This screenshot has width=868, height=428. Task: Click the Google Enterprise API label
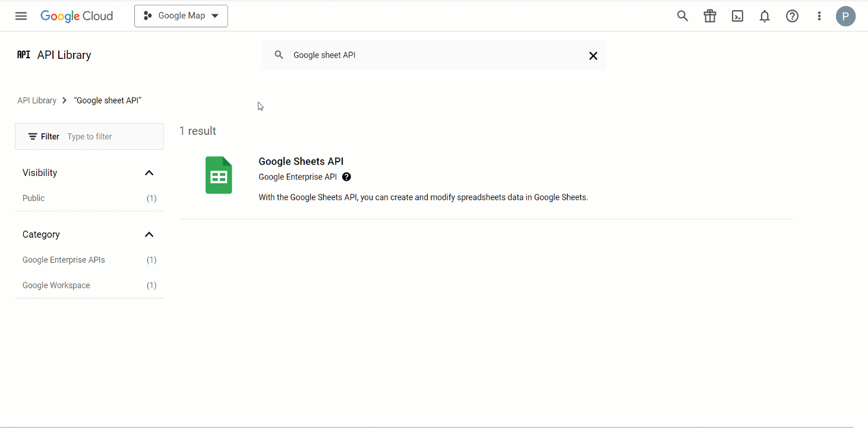pos(298,177)
